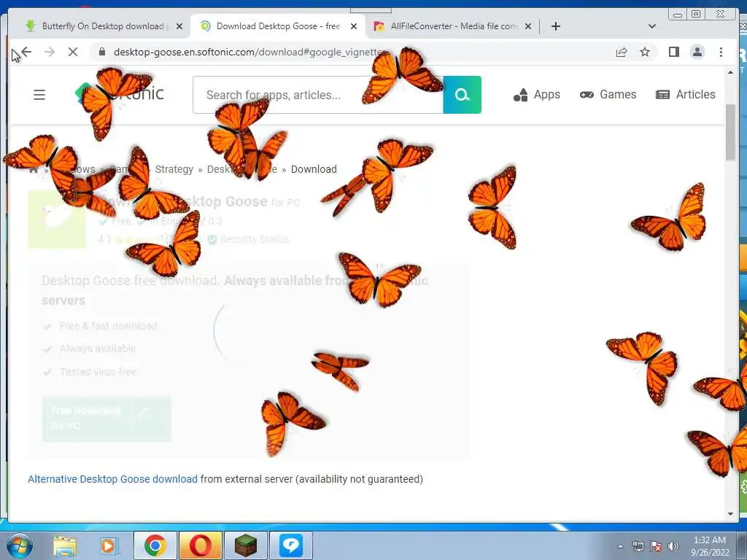Switch to AllFileConverter tab

[x=452, y=26]
